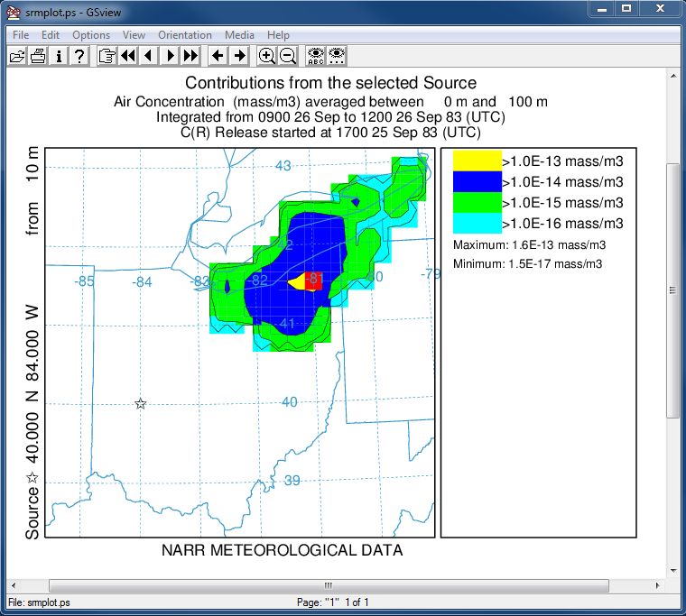The height and width of the screenshot is (616, 686).
Task: Open the Orientation menu
Action: tap(184, 35)
